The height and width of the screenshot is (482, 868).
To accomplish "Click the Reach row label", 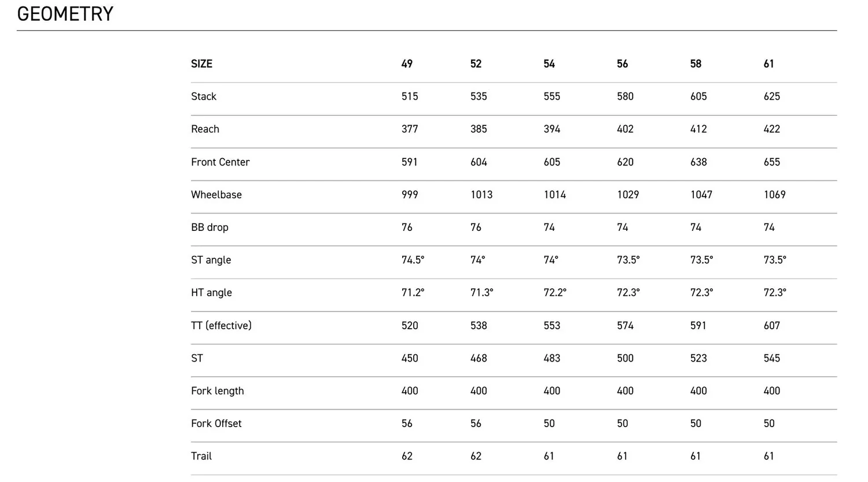I will pyautogui.click(x=205, y=129).
